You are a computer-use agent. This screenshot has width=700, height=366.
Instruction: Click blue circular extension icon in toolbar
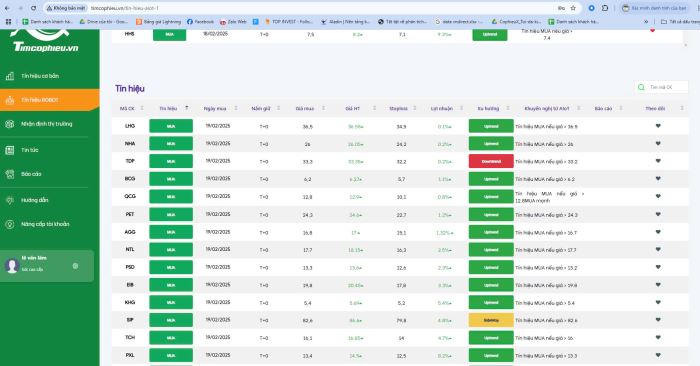(592, 8)
